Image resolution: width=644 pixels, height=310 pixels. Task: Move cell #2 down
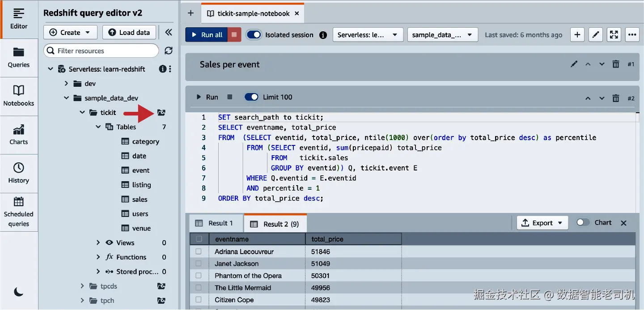coord(602,98)
